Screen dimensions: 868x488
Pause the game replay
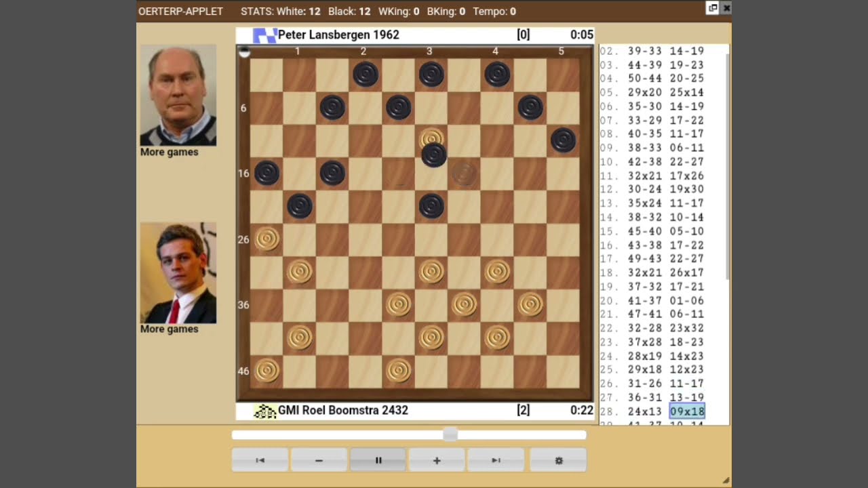pyautogui.click(x=378, y=460)
